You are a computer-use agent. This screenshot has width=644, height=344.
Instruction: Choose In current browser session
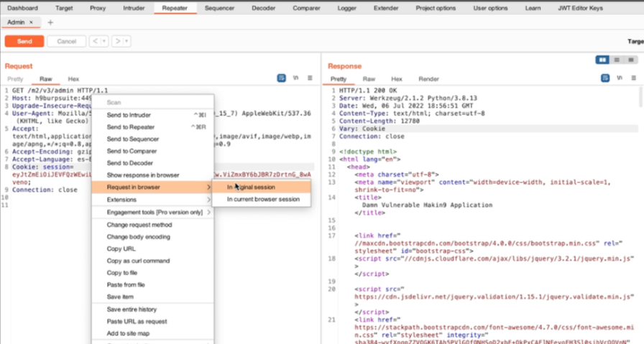pos(261,199)
